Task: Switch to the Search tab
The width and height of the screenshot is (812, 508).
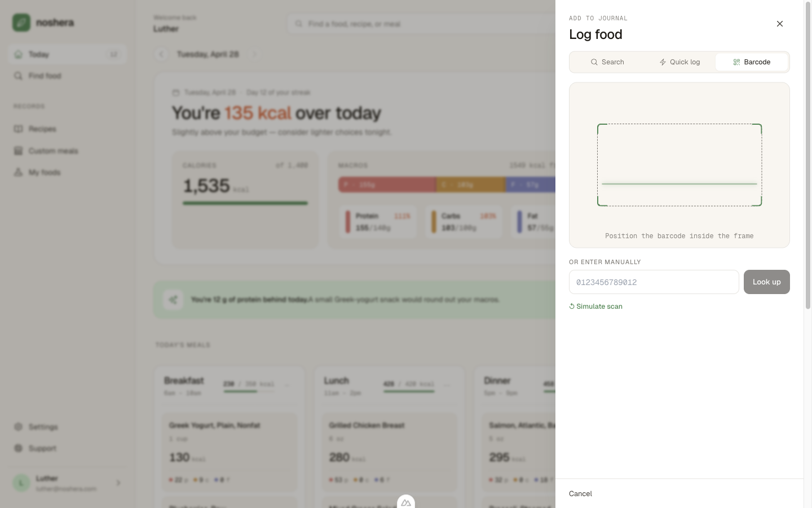Action: pos(607,62)
